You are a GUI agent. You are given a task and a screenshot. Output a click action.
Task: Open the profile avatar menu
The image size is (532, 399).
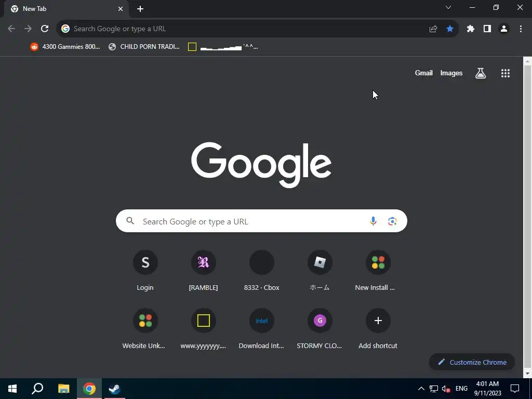504,29
